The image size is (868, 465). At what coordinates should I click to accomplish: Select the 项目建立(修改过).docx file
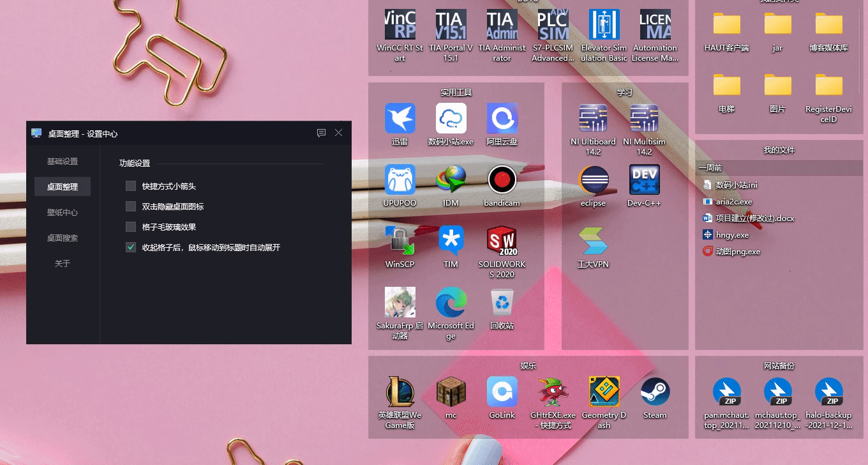pyautogui.click(x=754, y=218)
